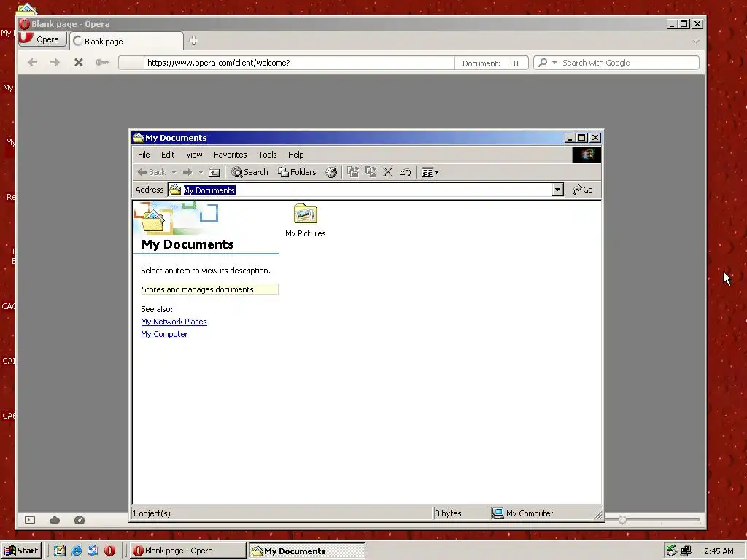Viewport: 747px width, 560px height.
Task: Click the Copy To toolbar icon
Action: [371, 172]
